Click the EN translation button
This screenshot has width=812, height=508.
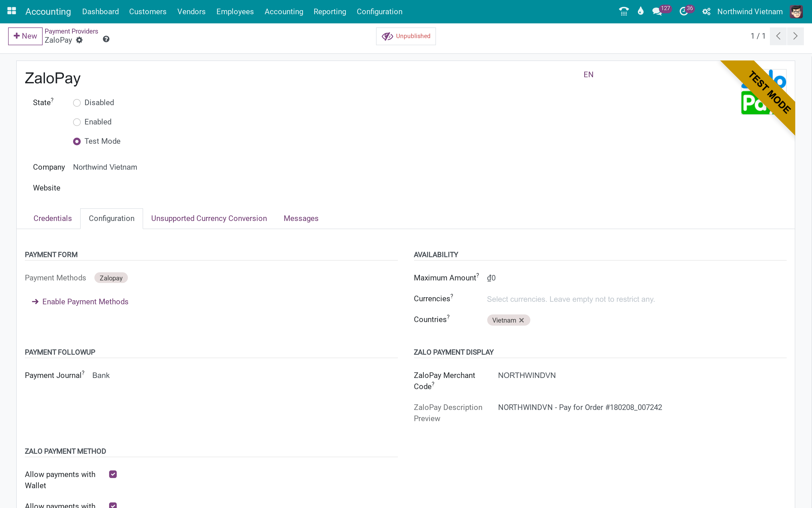[x=588, y=75]
